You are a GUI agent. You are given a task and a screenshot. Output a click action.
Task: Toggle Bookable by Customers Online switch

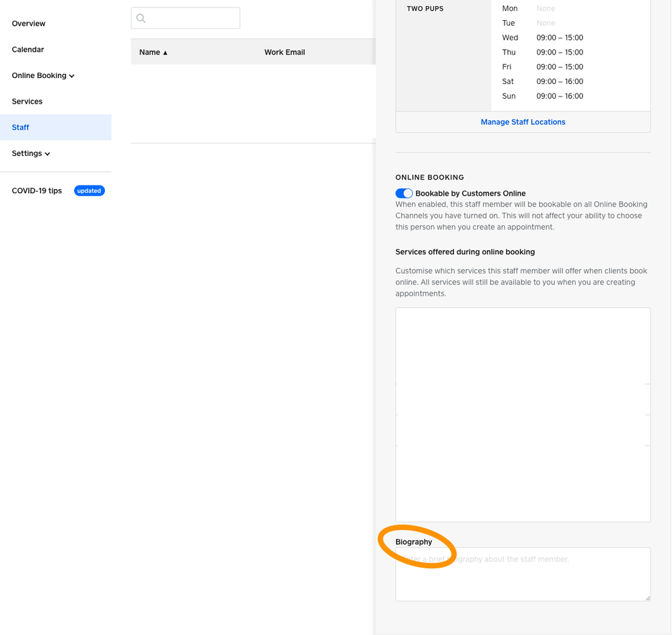404,194
